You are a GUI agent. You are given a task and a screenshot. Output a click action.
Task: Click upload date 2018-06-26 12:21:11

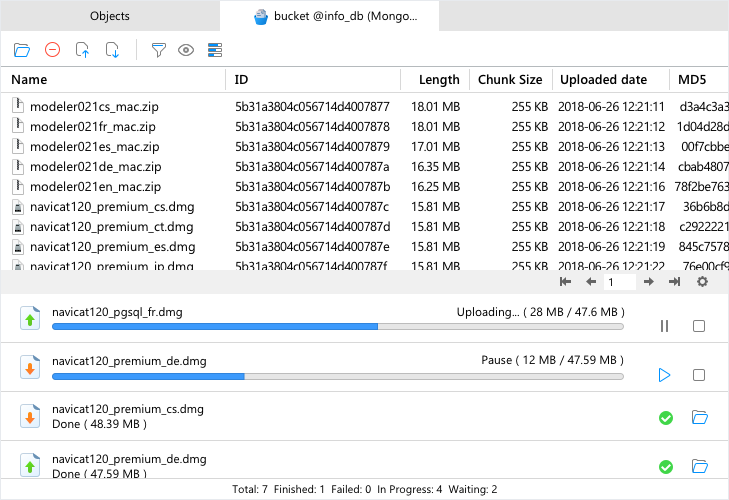(x=611, y=107)
